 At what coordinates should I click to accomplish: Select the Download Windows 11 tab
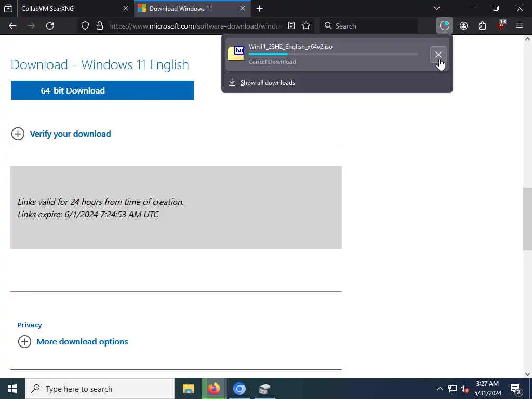(192, 8)
